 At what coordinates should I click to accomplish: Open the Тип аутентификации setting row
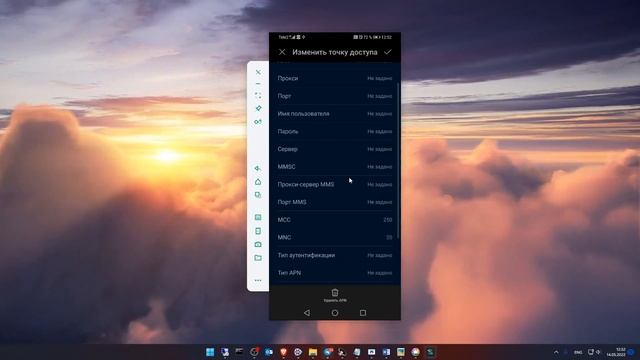(x=335, y=255)
